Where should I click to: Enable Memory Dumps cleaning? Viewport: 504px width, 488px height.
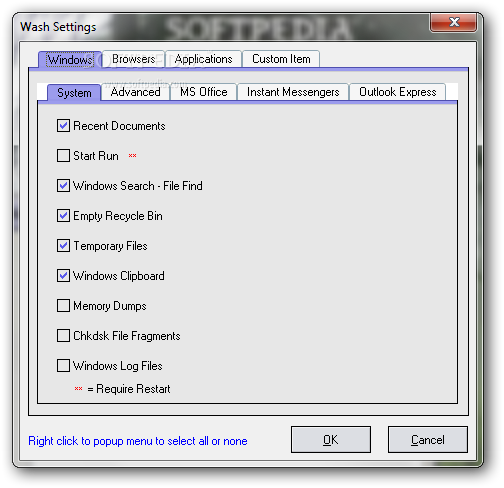[63, 306]
